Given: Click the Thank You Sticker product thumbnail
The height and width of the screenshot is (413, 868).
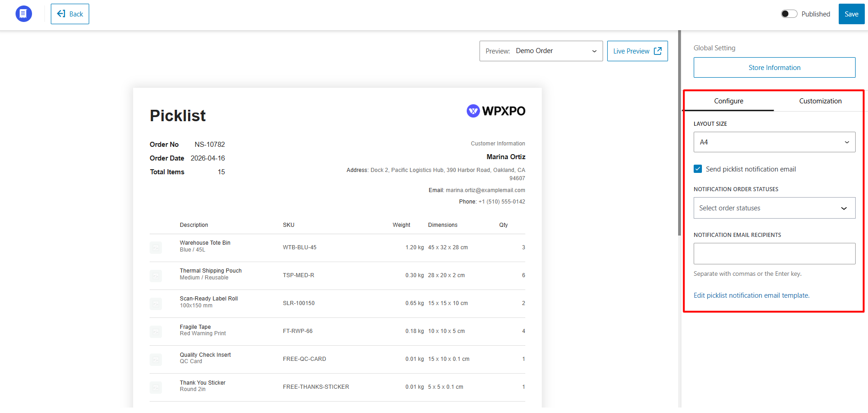Looking at the screenshot, I should (x=156, y=387).
